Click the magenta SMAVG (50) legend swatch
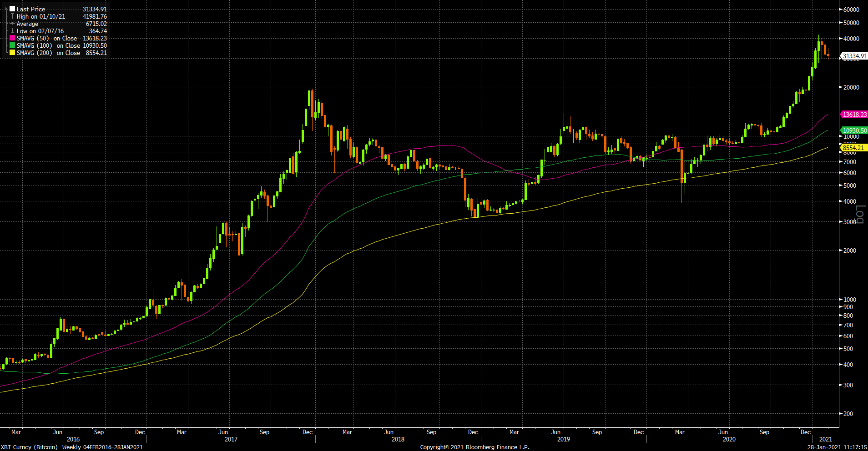868x451 pixels. click(12, 38)
